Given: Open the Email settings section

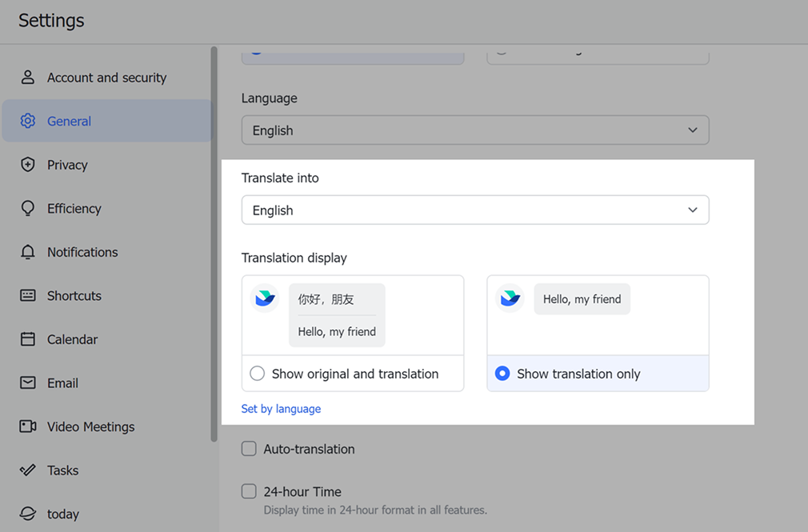Looking at the screenshot, I should pyautogui.click(x=62, y=383).
